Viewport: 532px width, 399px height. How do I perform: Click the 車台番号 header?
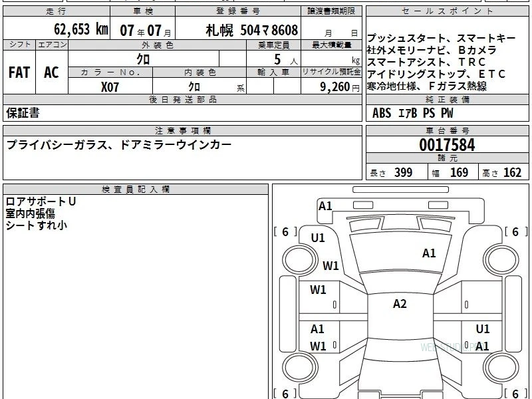point(447,130)
